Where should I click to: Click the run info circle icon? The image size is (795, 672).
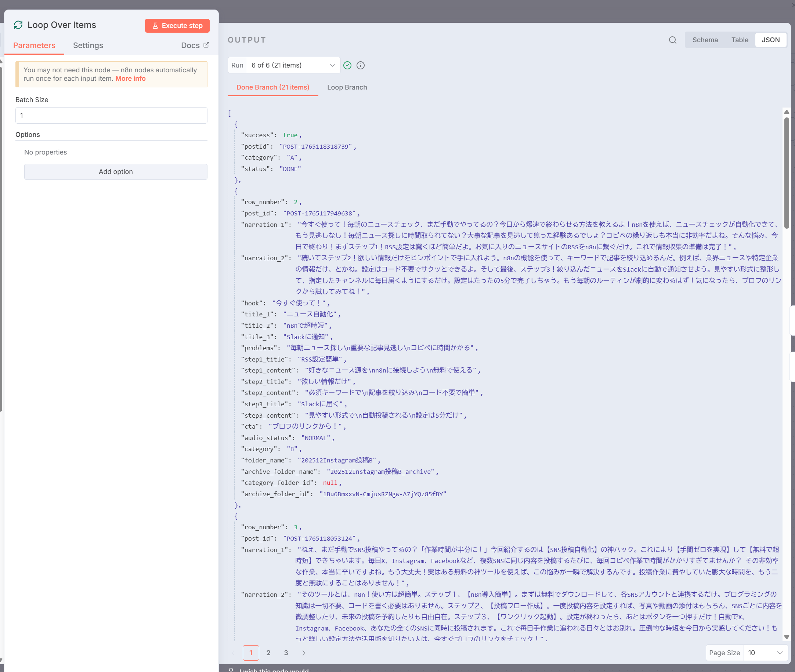point(361,66)
